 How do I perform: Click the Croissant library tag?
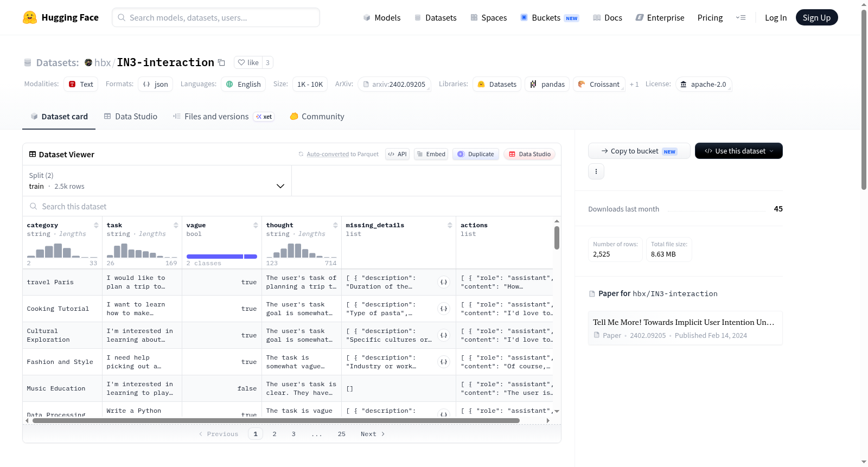click(x=599, y=84)
